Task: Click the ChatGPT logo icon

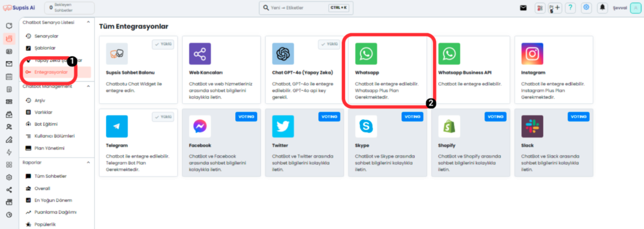Action: point(283,54)
